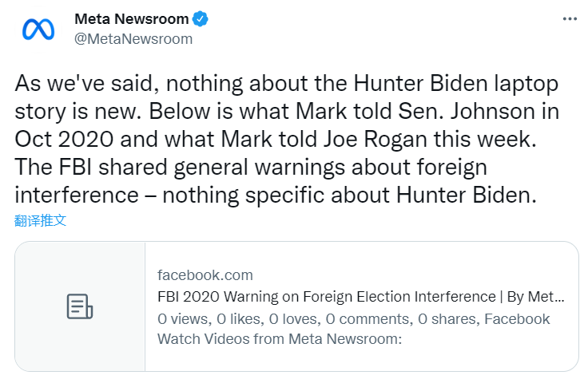The width and height of the screenshot is (588, 387).
Task: Click the @MetaNewsroom handle
Action: click(133, 38)
